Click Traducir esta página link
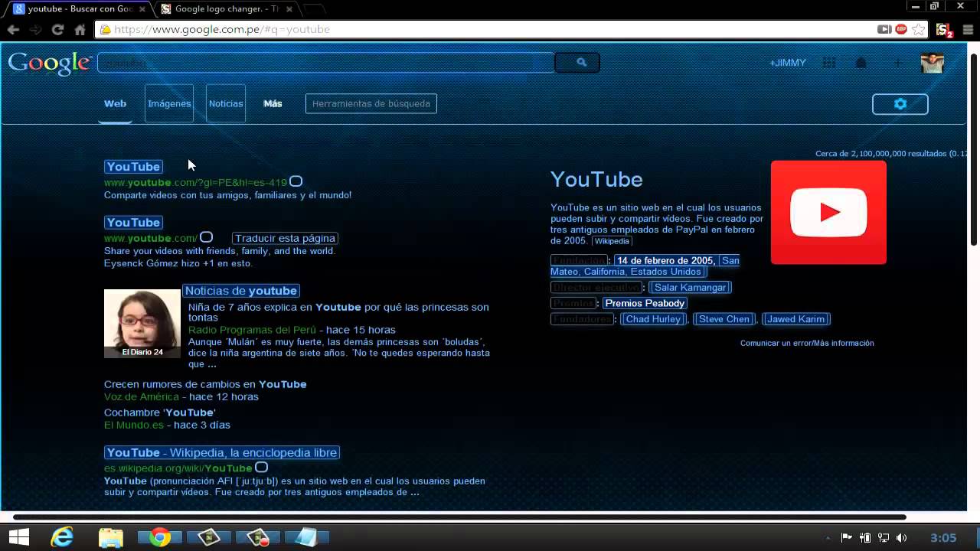The image size is (980, 551). click(285, 238)
